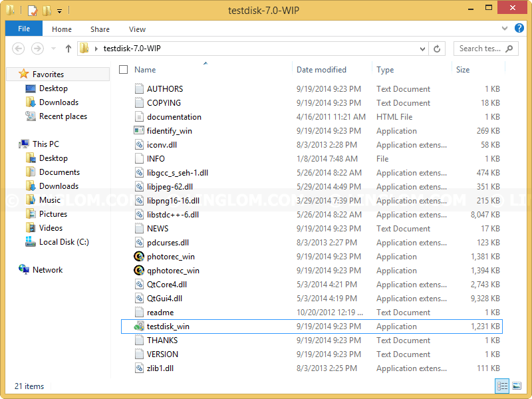Viewport: 532px width, 399px height.
Task: Click the iconv.dll file icon
Action: click(x=139, y=145)
